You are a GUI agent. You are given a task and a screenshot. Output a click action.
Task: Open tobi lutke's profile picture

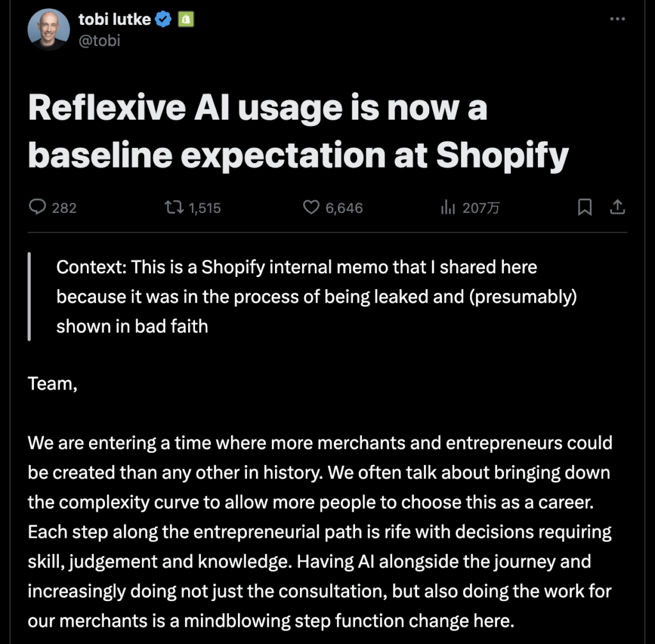click(49, 29)
